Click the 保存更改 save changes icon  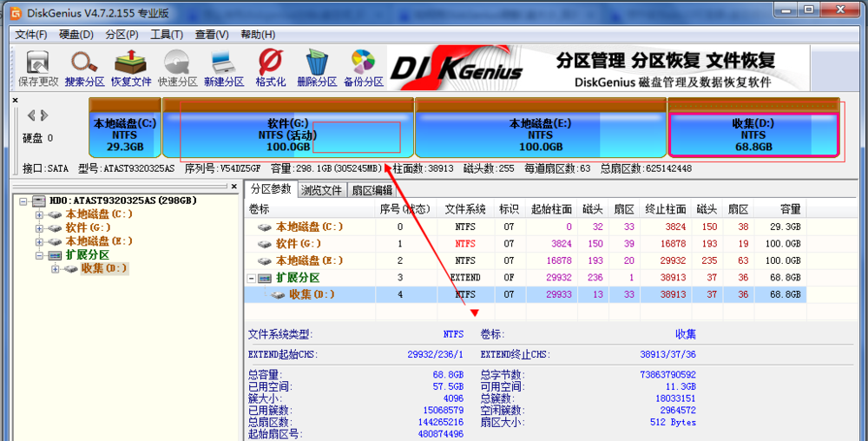click(37, 62)
